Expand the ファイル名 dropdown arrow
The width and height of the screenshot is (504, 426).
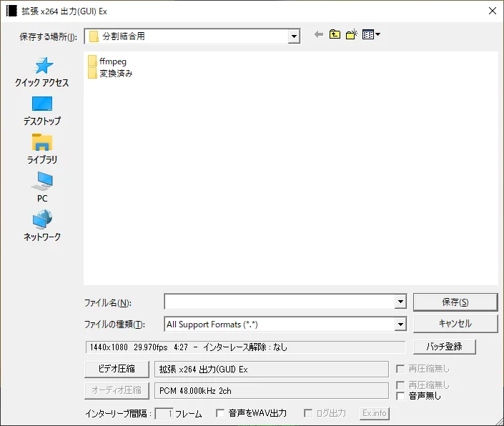[x=400, y=302]
